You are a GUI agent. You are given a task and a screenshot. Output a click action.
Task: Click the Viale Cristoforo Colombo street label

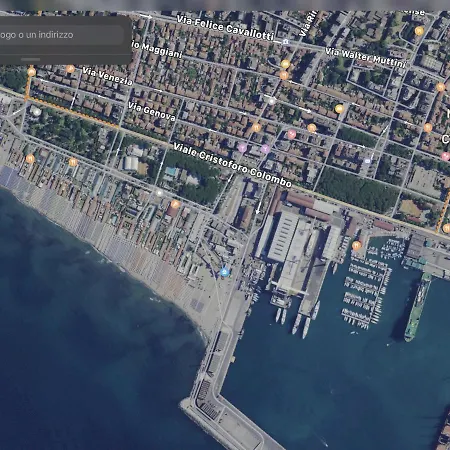(x=232, y=165)
